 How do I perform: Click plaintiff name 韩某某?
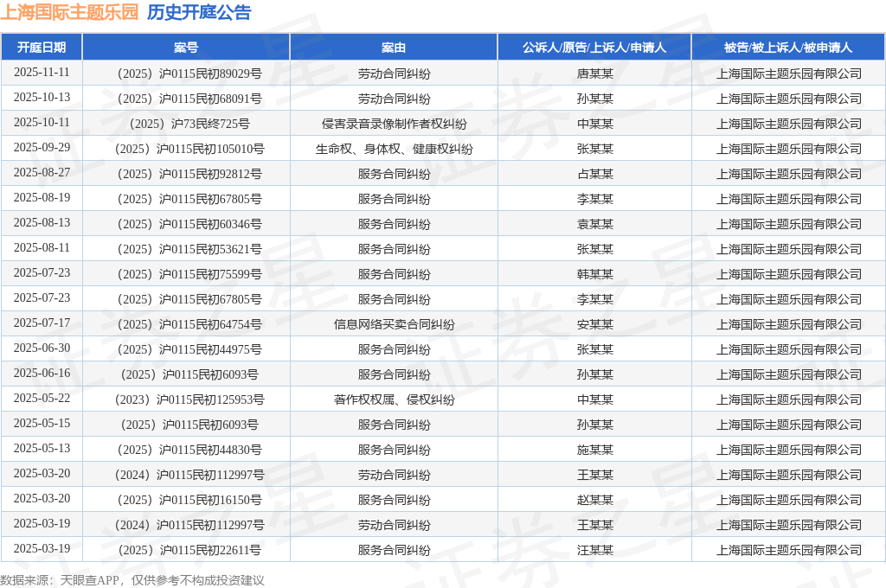[x=595, y=274]
